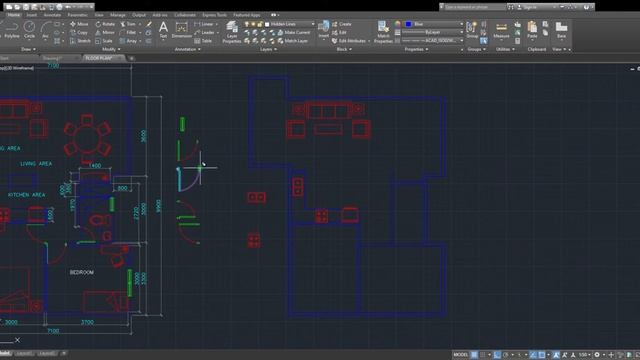
Task: Select the Circle draw tool
Action: (x=29, y=30)
